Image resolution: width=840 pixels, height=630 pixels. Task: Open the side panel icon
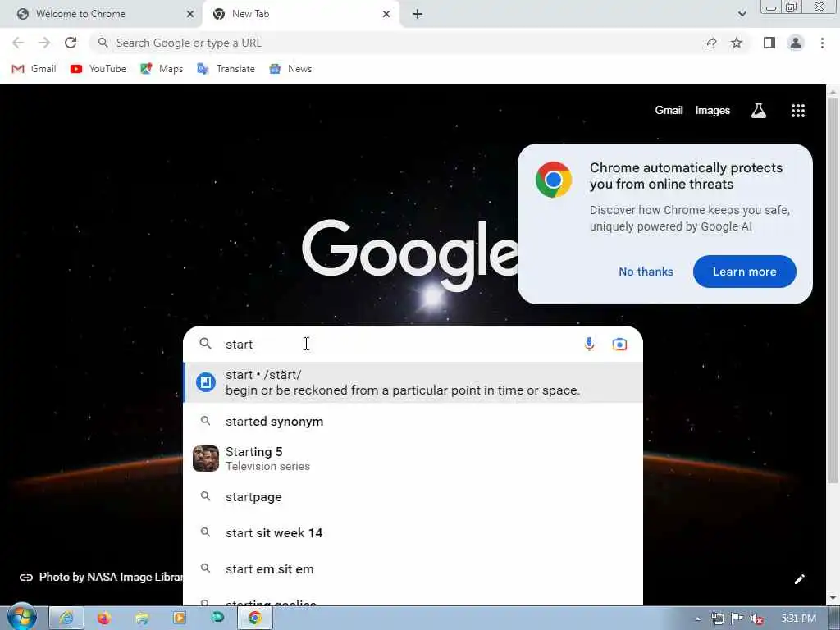coord(769,43)
